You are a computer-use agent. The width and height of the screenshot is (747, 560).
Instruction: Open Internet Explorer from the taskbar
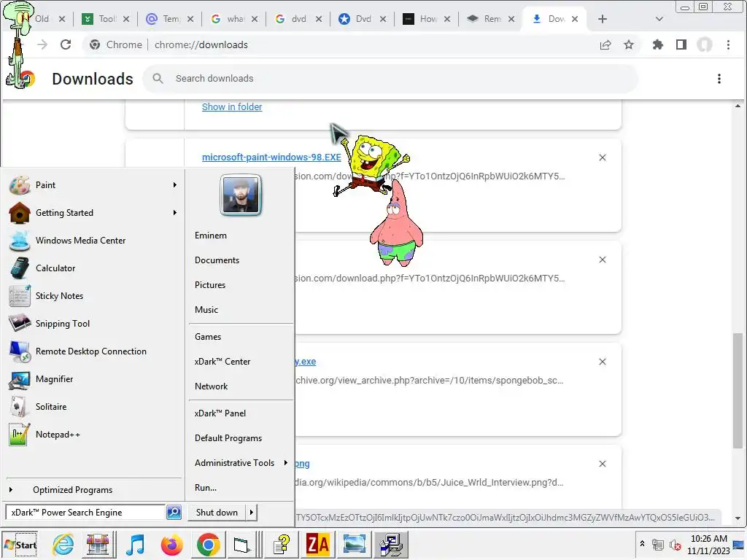tap(63, 544)
